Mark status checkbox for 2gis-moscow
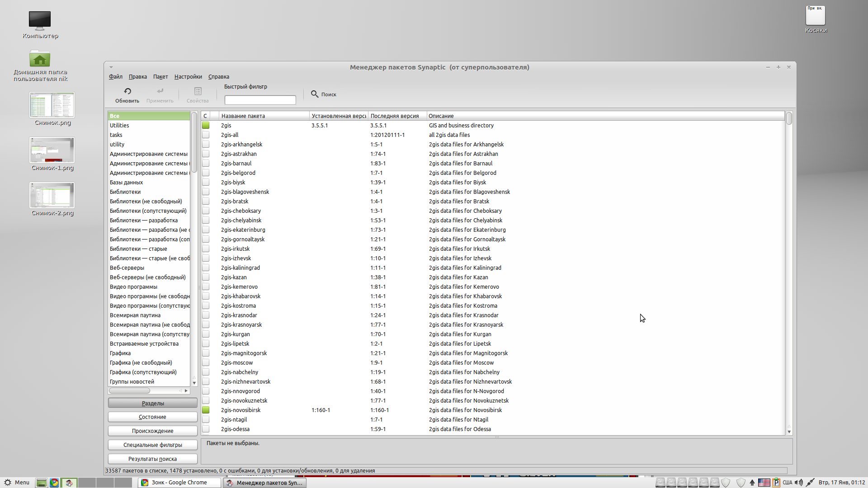 (206, 362)
